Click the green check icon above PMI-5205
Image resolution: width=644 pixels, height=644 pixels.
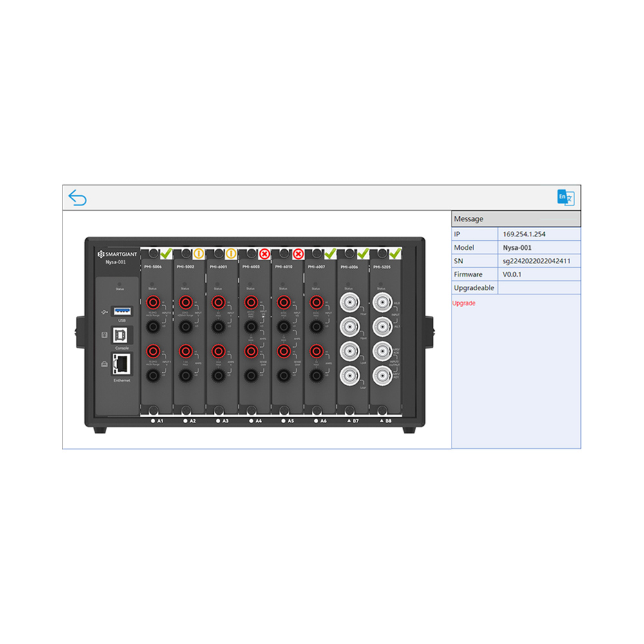[394, 253]
